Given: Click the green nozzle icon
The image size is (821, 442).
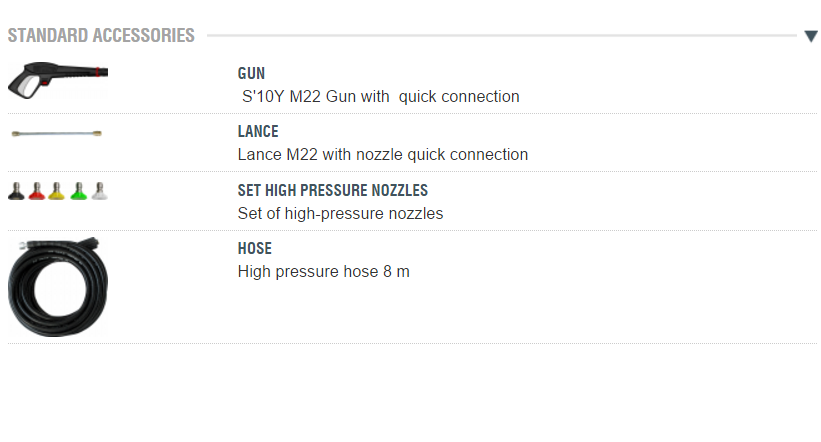Looking at the screenshot, I should 78,190.
